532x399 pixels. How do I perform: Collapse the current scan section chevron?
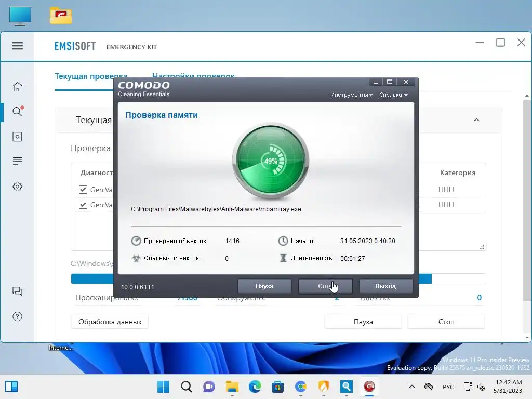[476, 120]
